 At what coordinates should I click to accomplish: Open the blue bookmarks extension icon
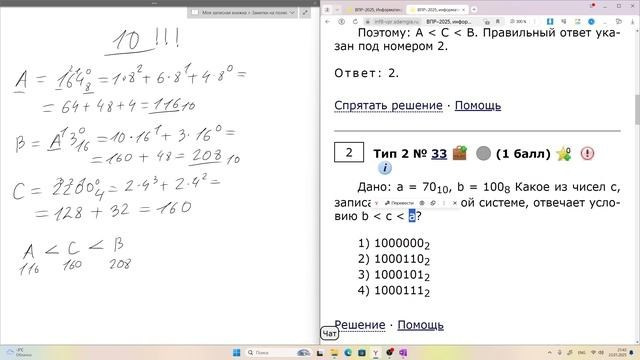pyautogui.click(x=550, y=22)
